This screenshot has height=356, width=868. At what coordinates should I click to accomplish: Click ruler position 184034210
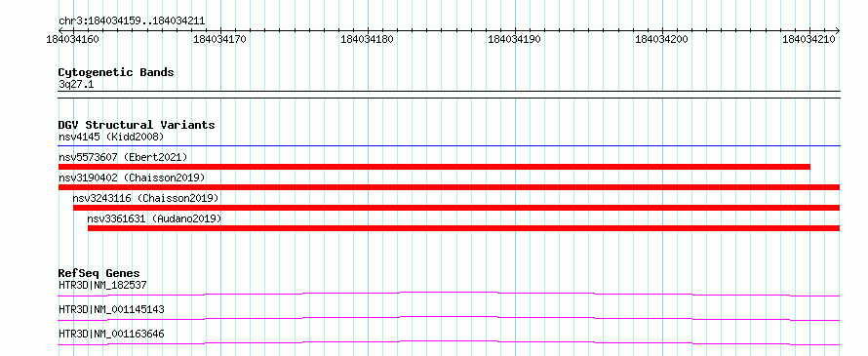coord(809,39)
